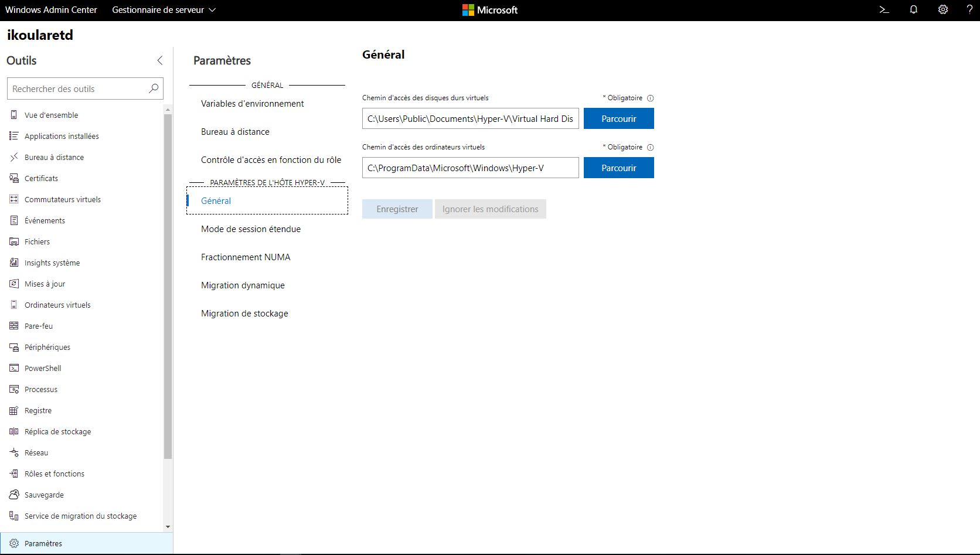Click the Événements icon
The width and height of the screenshot is (980, 555).
tap(14, 220)
